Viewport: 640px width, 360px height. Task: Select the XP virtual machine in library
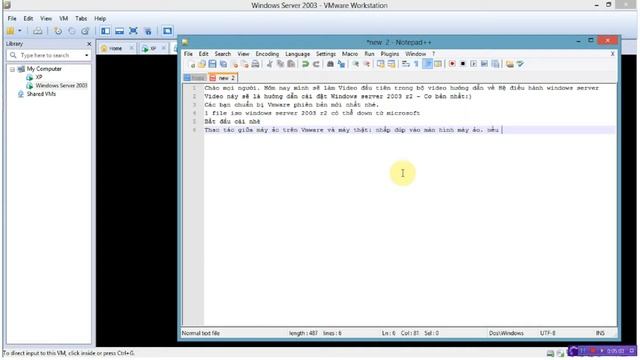coord(39,77)
